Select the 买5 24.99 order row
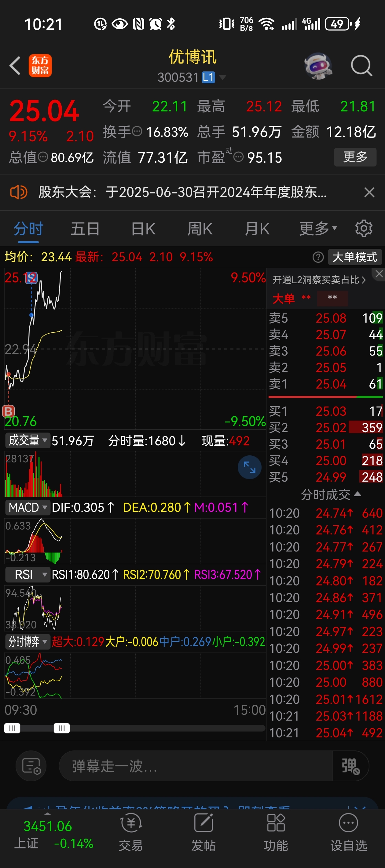This screenshot has height=868, width=385. pyautogui.click(x=326, y=477)
